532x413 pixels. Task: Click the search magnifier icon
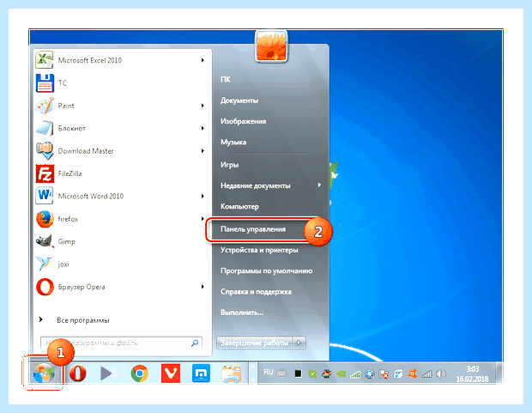(x=195, y=343)
